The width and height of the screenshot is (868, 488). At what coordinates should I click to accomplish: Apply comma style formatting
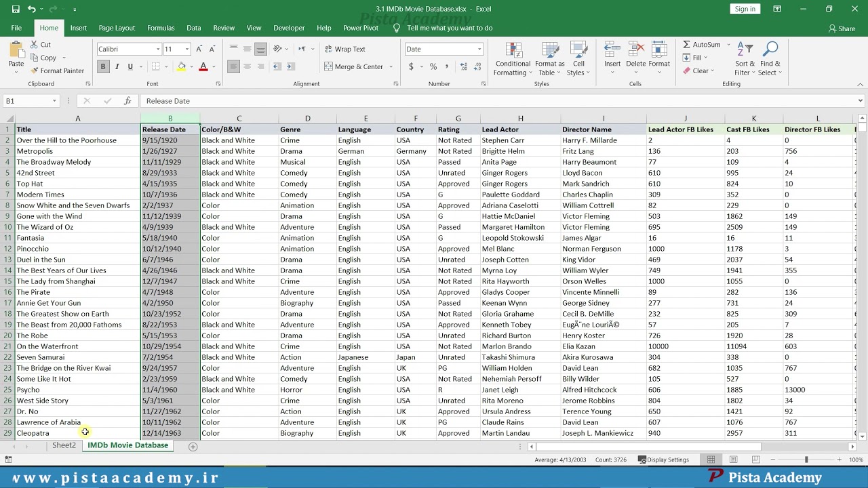(448, 66)
